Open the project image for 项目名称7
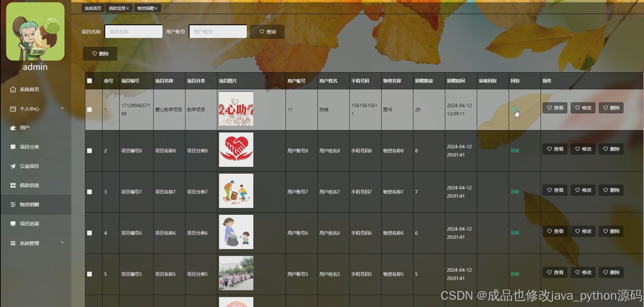This screenshot has height=307, width=644. coord(236,191)
